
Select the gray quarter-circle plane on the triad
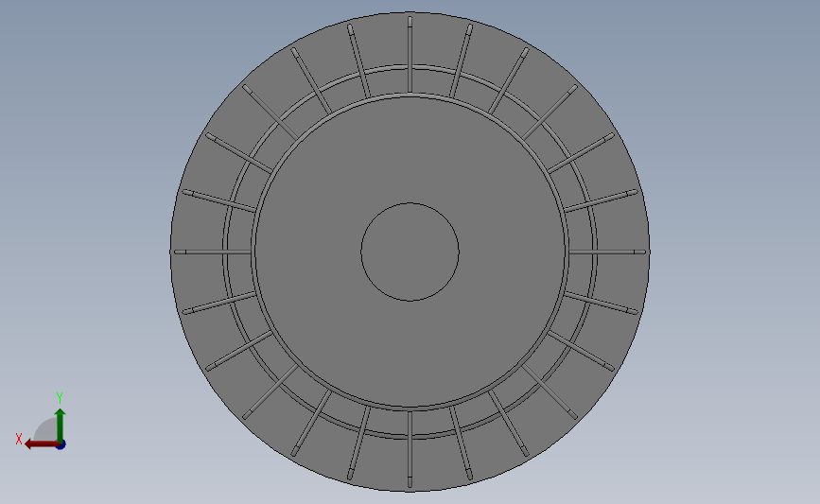point(45,430)
